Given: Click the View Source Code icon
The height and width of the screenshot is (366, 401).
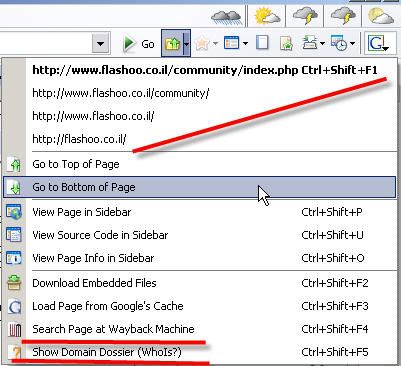Looking at the screenshot, I should (14, 235).
